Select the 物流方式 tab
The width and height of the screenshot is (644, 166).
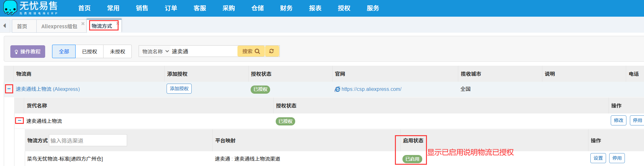click(x=102, y=26)
